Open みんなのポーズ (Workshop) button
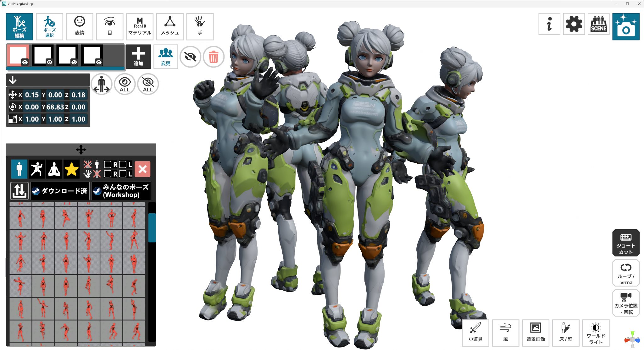The height and width of the screenshot is (350, 644). click(121, 191)
